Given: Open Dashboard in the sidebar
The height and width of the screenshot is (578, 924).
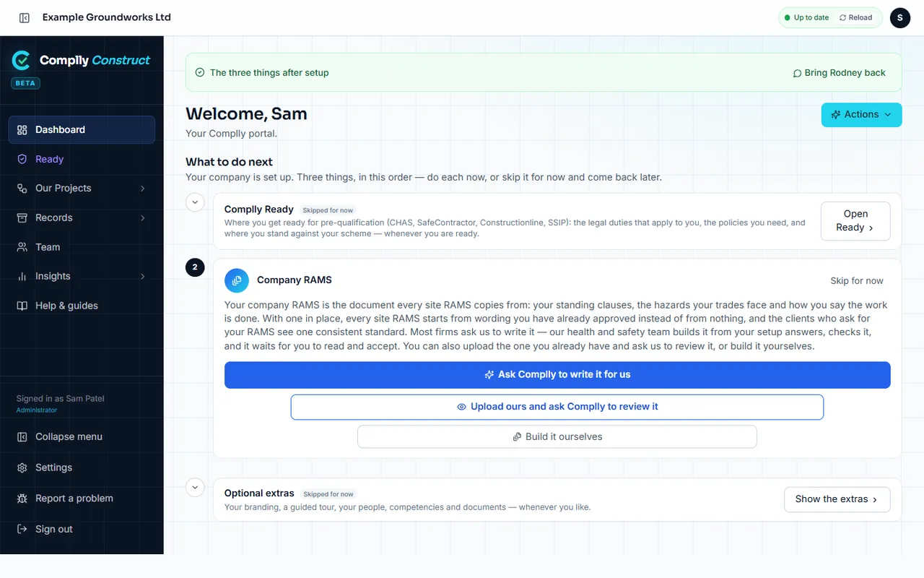Looking at the screenshot, I should coord(82,129).
